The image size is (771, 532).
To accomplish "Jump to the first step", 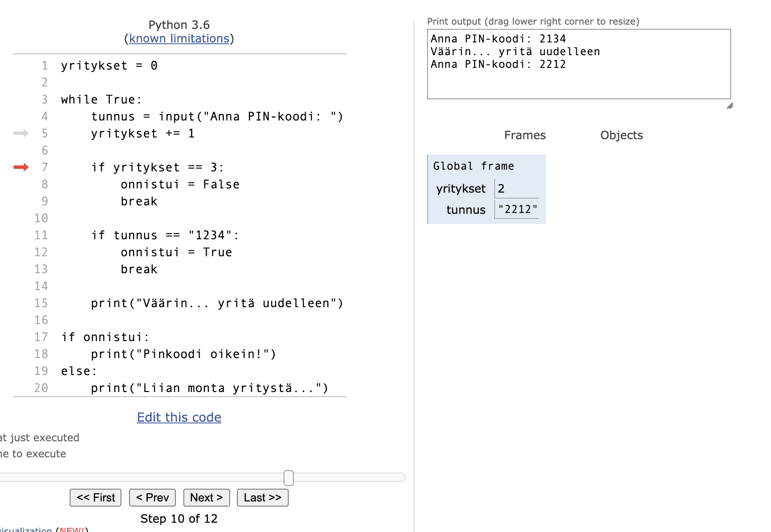I will coord(96,498).
